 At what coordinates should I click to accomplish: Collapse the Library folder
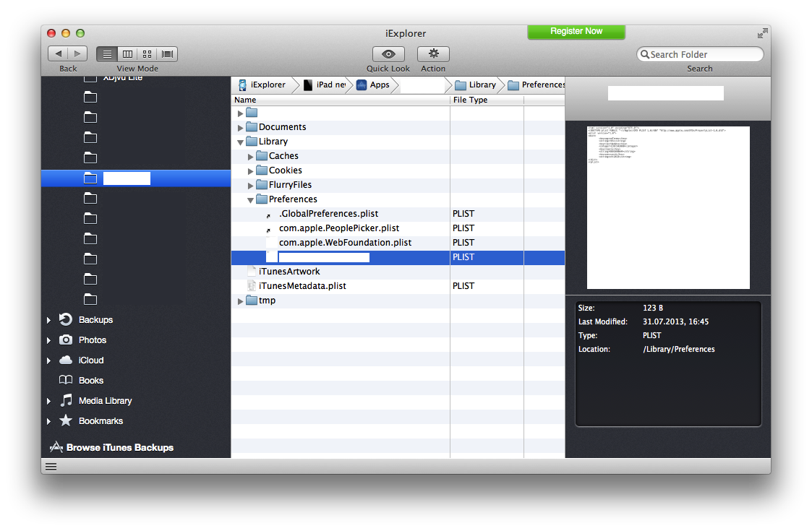click(240, 142)
